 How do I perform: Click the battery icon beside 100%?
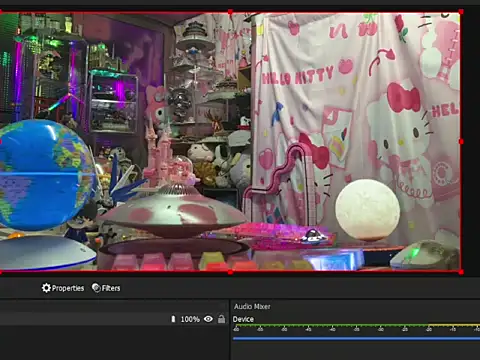(173, 319)
